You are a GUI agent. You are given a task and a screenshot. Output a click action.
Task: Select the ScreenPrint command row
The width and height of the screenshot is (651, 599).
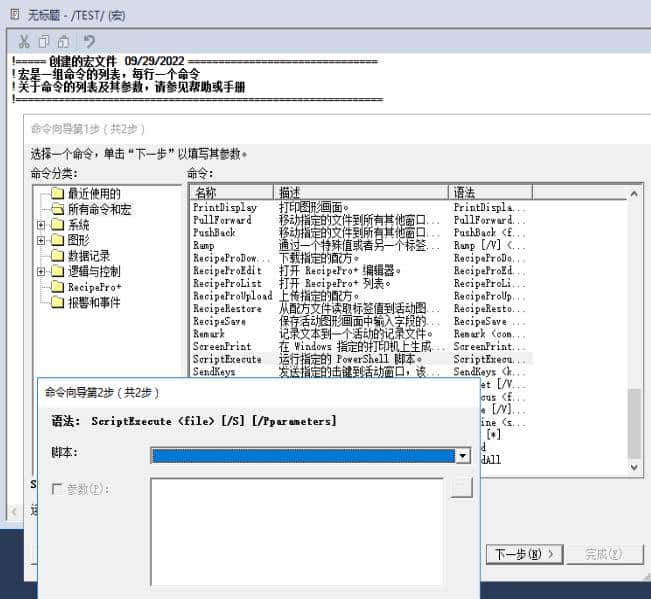[x=361, y=346]
